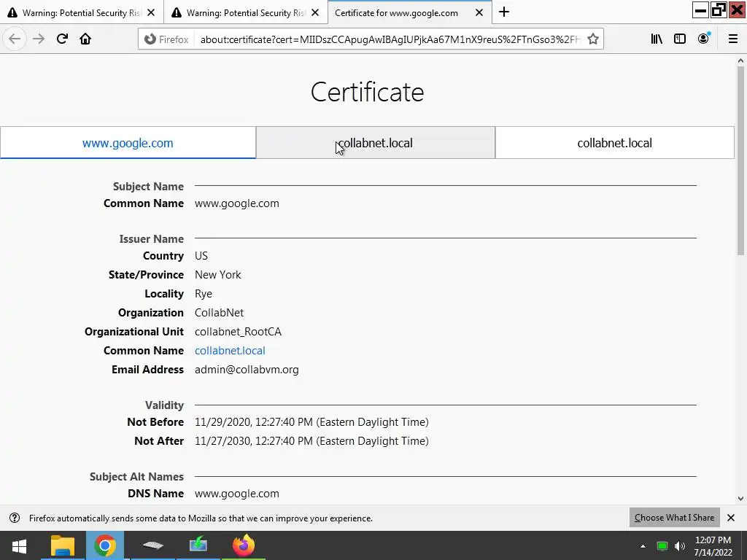
Task: Toggle the sidebar view icon
Action: pos(680,39)
